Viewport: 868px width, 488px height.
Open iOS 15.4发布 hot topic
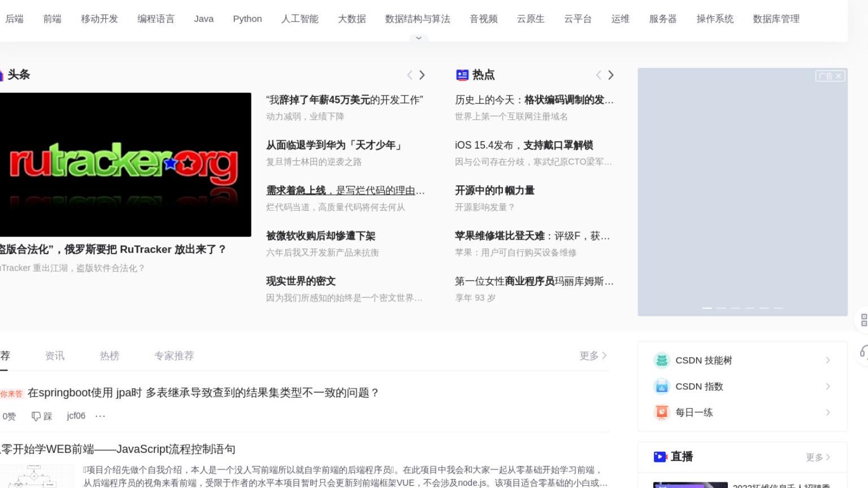point(524,145)
